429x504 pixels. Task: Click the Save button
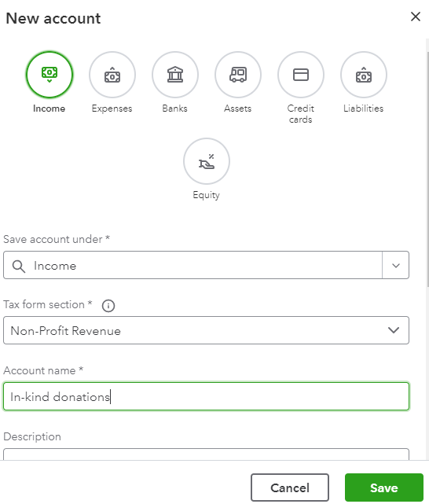(384, 487)
